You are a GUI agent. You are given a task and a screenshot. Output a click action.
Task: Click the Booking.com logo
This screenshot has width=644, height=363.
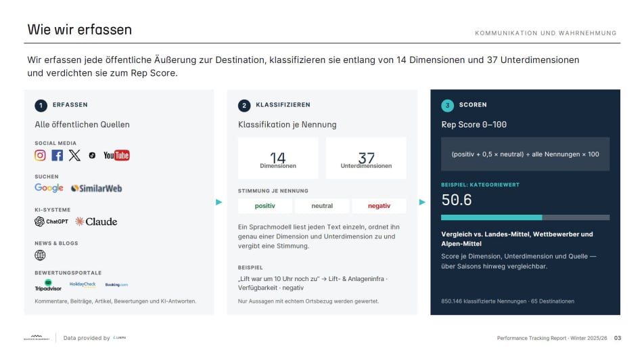click(x=116, y=284)
